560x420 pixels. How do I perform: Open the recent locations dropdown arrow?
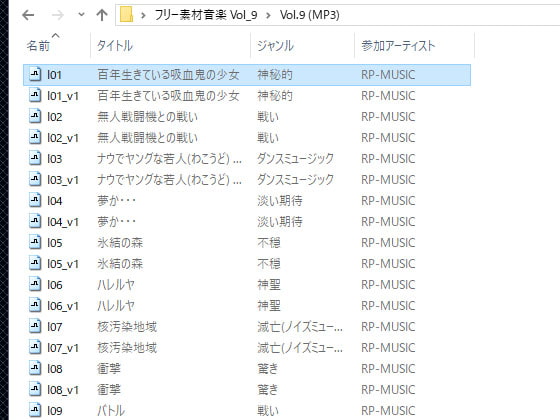81,15
